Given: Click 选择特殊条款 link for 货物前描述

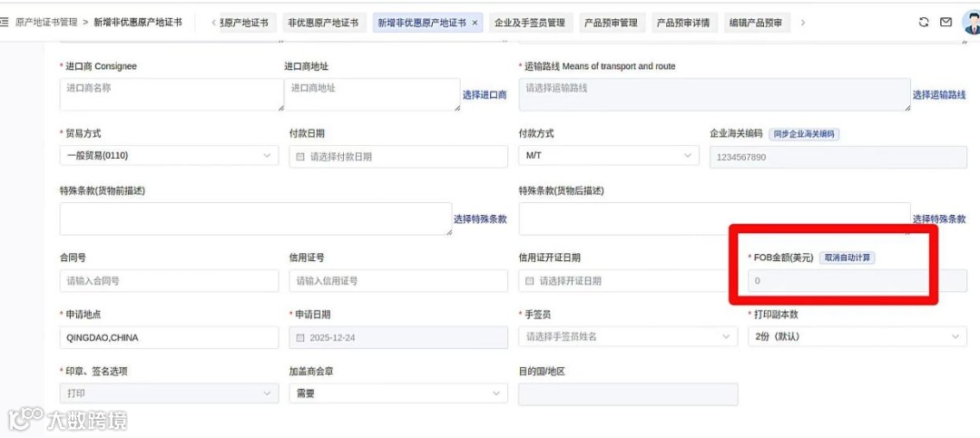Looking at the screenshot, I should (480, 219).
